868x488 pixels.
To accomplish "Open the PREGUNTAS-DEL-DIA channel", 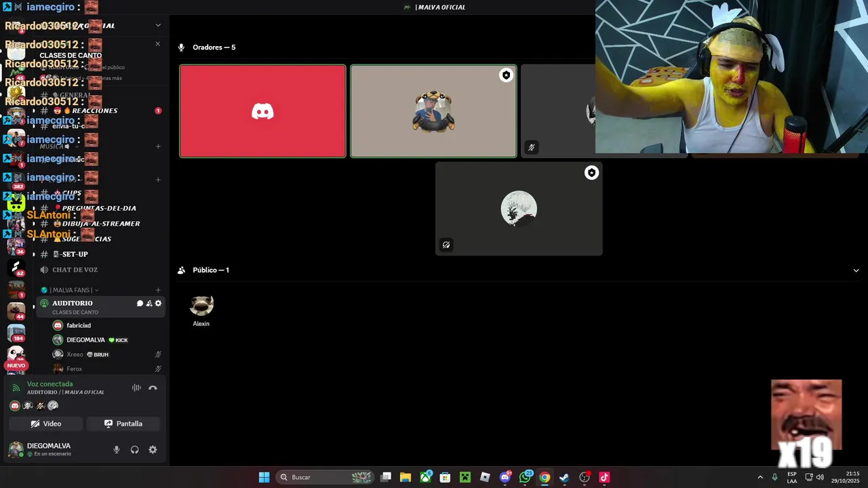I will pyautogui.click(x=99, y=208).
